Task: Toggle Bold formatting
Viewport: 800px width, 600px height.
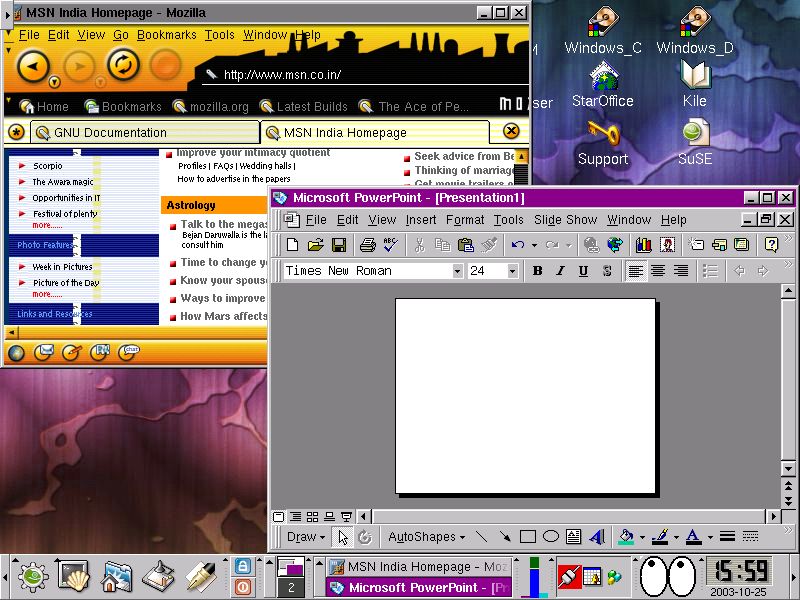Action: click(x=537, y=271)
